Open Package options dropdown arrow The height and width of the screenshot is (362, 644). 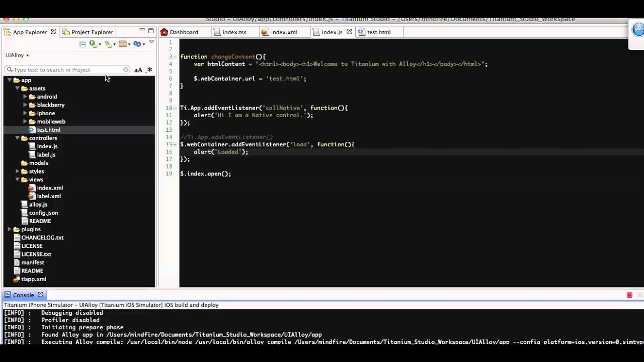point(129,45)
